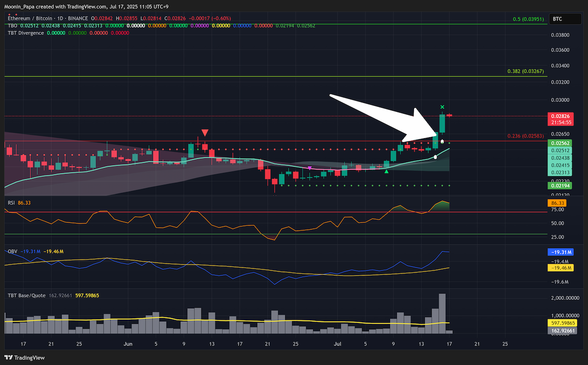Select the TBO indicator legend label

tap(13, 25)
